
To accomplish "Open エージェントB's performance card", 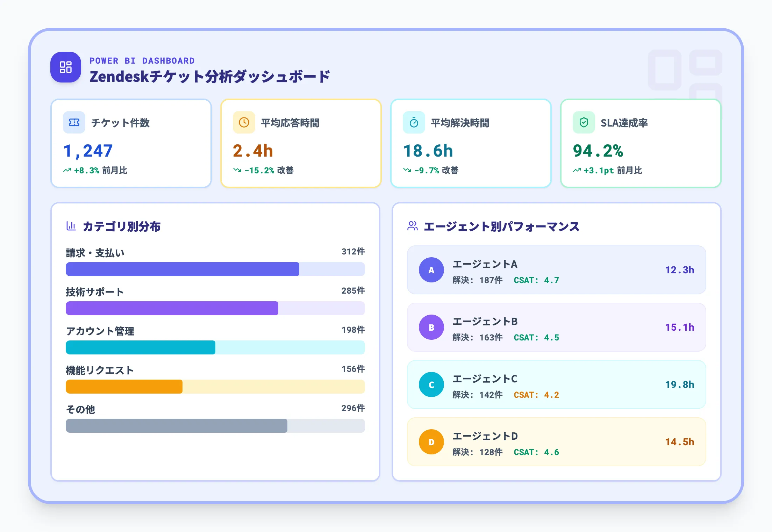I will (x=556, y=327).
